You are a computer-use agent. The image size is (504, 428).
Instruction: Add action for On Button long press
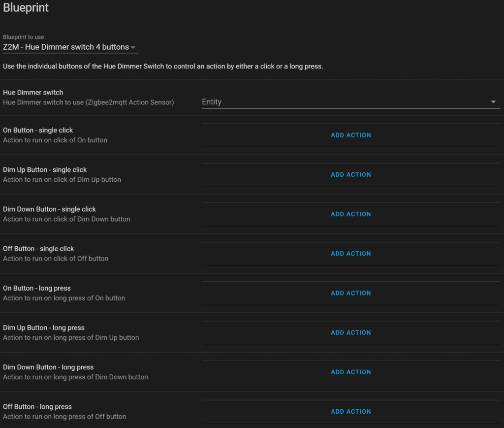click(x=350, y=293)
